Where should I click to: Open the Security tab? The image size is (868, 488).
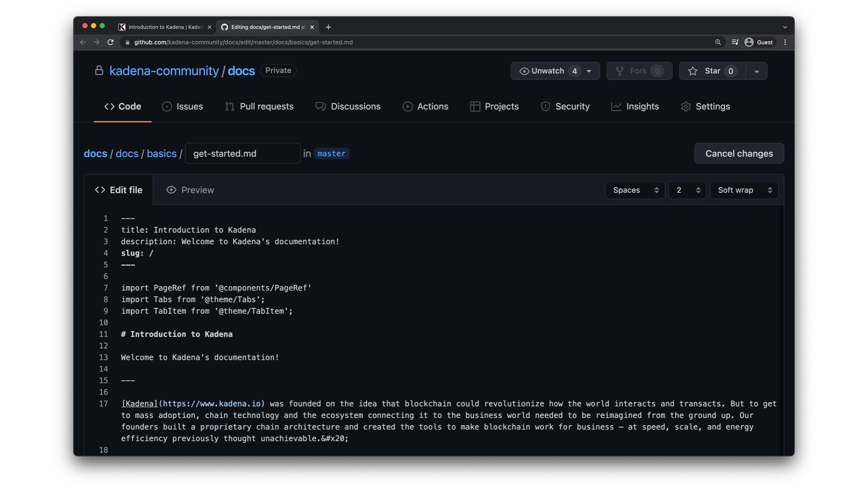coord(565,106)
